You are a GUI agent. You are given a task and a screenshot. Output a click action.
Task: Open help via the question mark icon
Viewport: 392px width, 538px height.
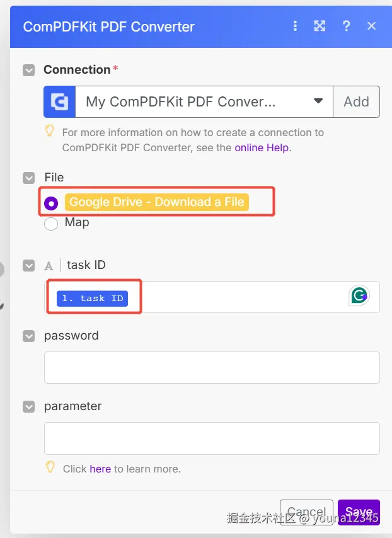346,26
